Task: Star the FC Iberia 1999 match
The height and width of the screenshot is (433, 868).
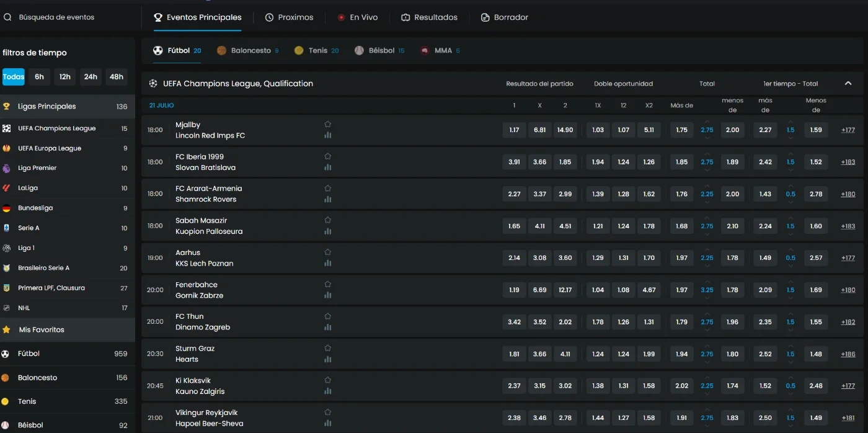Action: [x=328, y=156]
